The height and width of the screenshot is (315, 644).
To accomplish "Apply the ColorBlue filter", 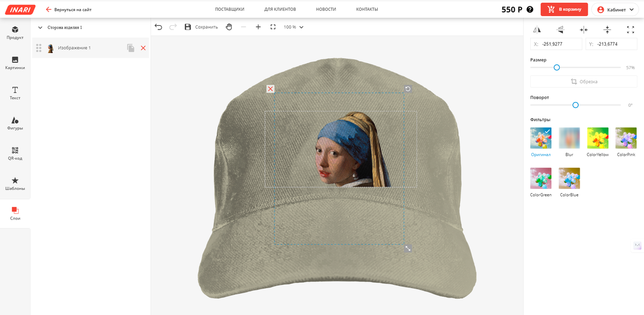I will click(569, 178).
